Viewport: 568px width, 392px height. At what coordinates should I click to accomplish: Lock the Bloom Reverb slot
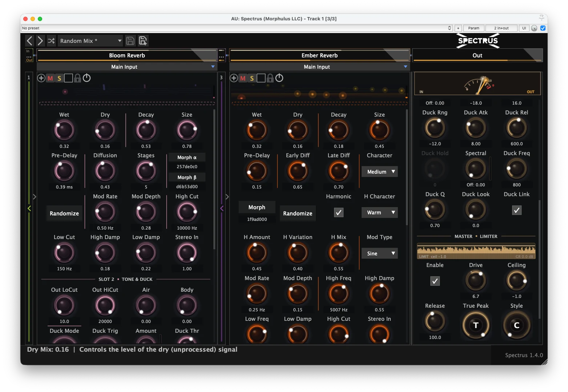(x=77, y=78)
